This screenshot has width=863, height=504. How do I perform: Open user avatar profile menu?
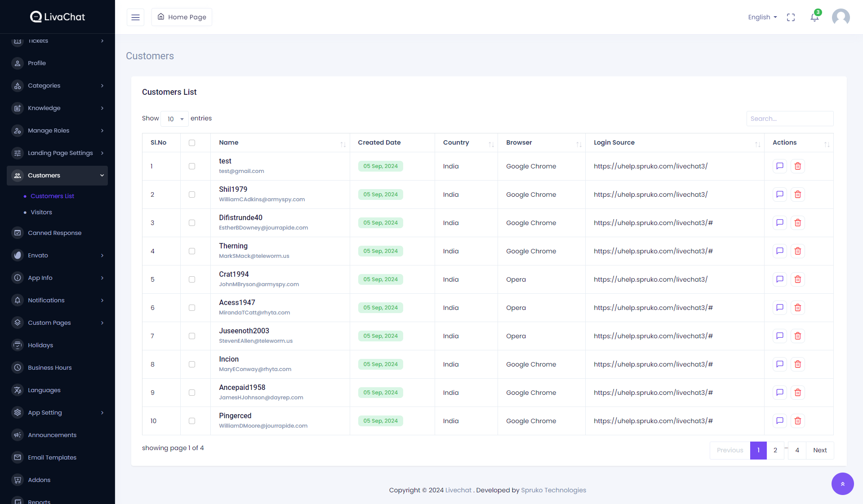coord(841,17)
